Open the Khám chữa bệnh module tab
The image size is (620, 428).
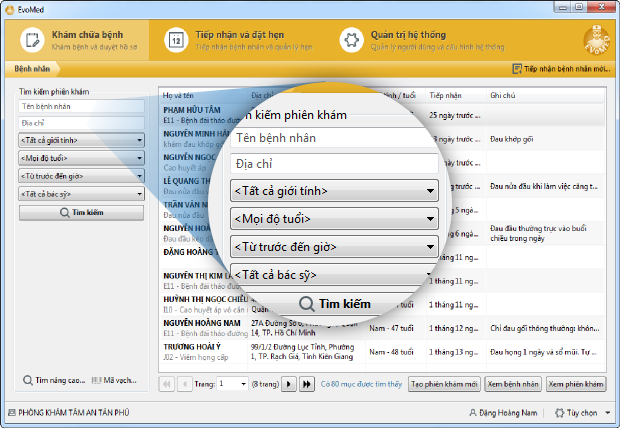pyautogui.click(x=77, y=40)
